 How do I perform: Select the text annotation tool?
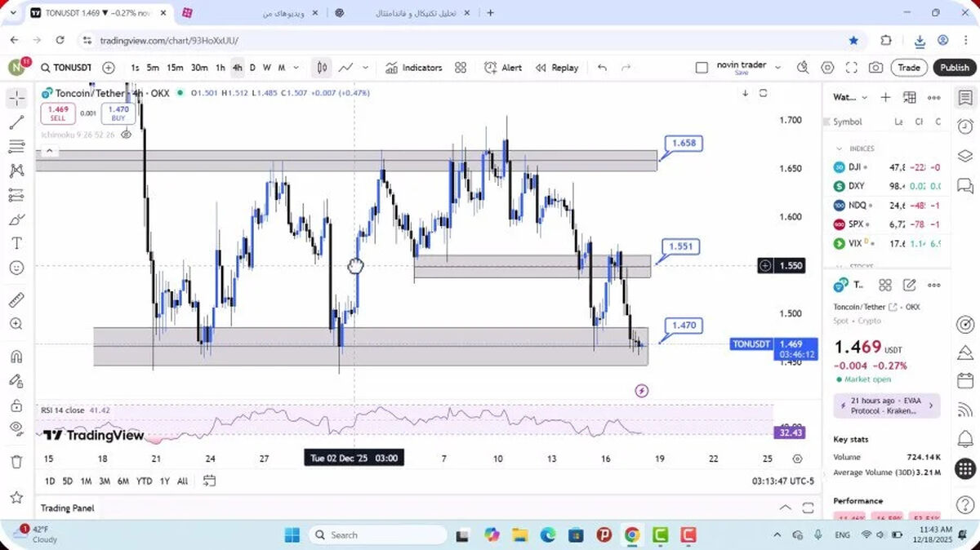tap(16, 243)
